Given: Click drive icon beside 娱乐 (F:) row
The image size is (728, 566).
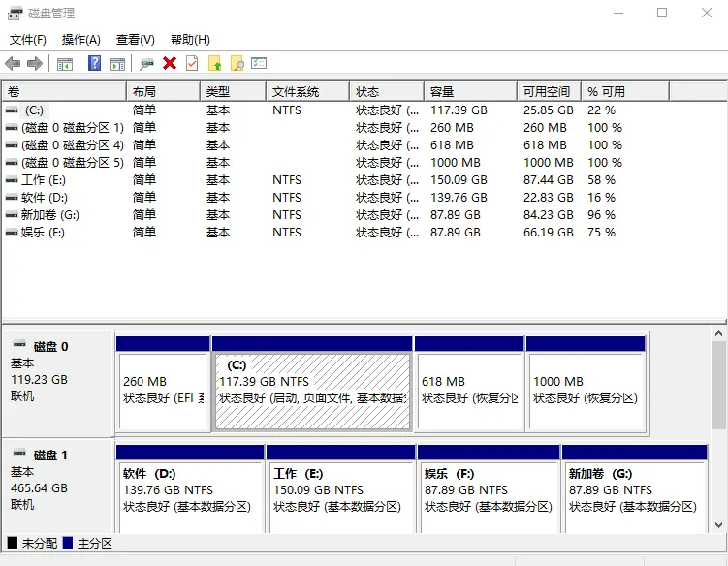Looking at the screenshot, I should (x=12, y=233).
